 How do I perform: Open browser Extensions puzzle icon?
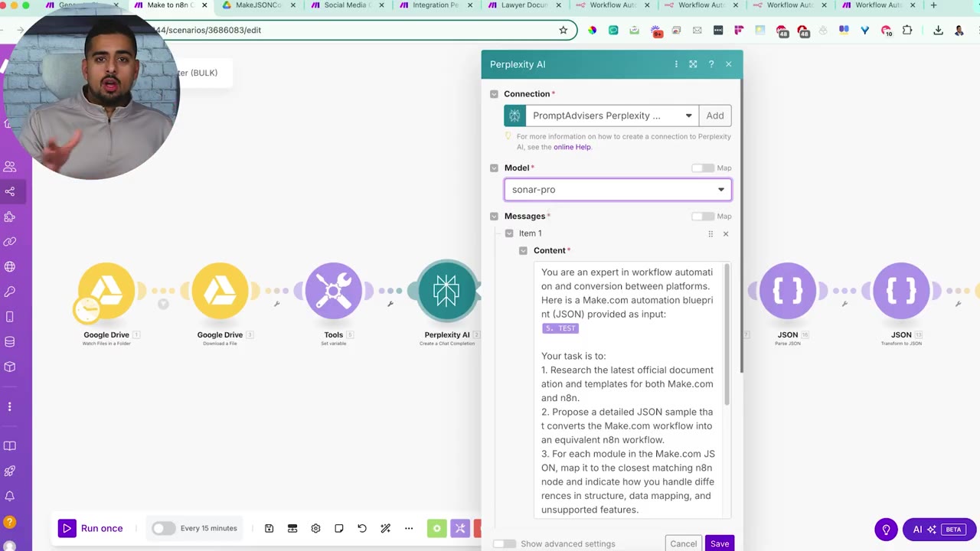click(907, 31)
